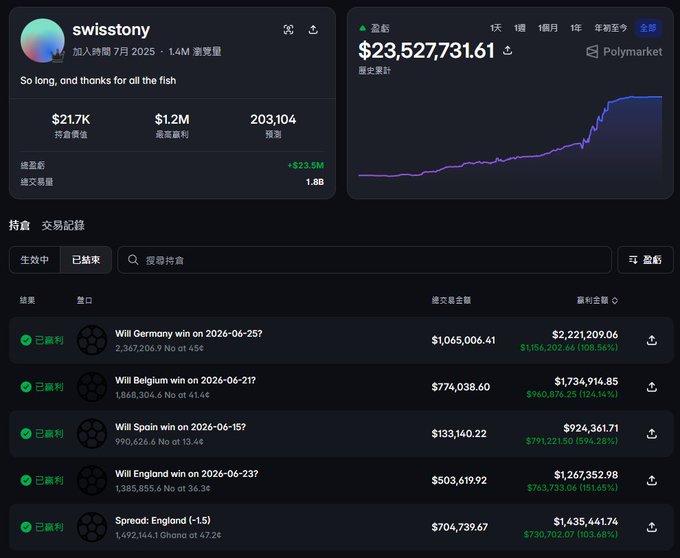
Task: Click the +$23.5M total profit value
Action: tap(306, 165)
